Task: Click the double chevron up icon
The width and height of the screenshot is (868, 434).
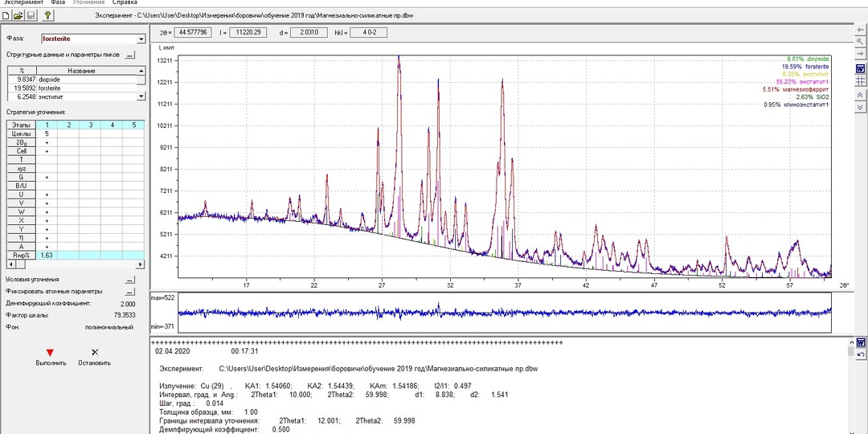Action: (860, 95)
